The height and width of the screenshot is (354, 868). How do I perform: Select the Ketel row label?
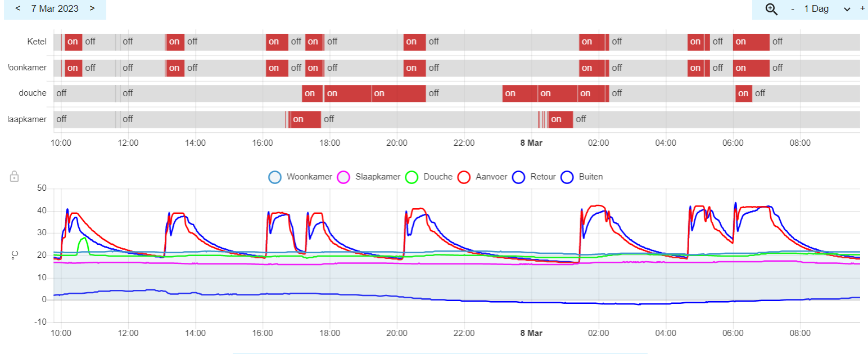[x=37, y=42]
